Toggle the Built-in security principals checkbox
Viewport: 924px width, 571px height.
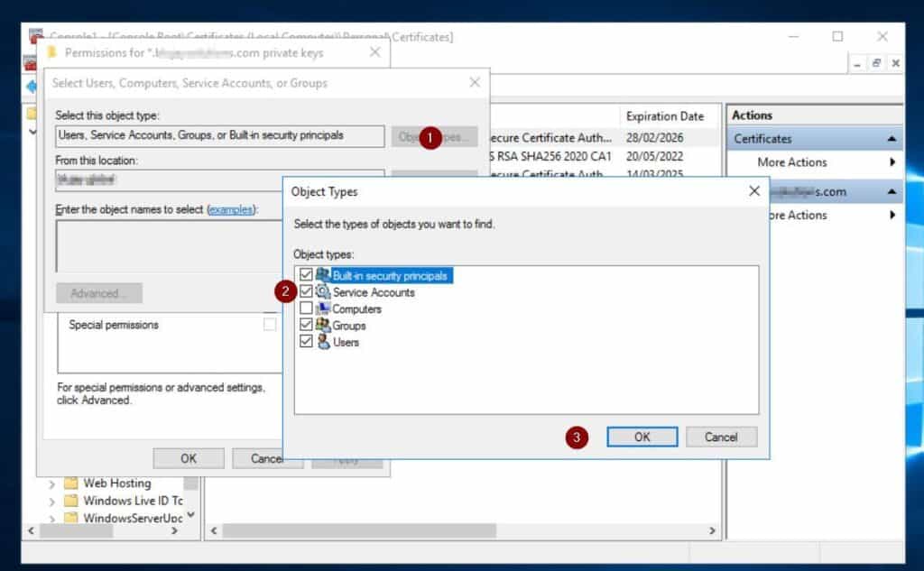[x=306, y=274]
